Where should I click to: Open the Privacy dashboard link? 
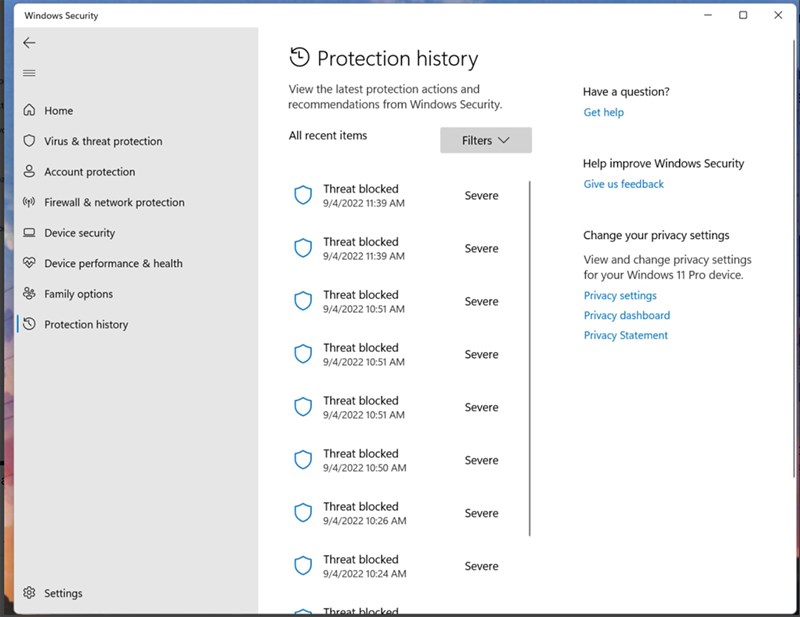626,315
